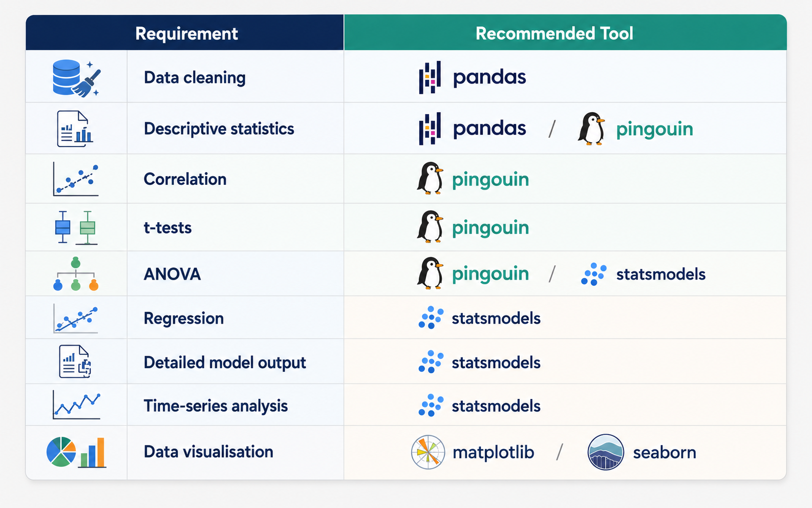Image resolution: width=812 pixels, height=508 pixels.
Task: Click 'pingouin' word in t-tests row
Action: click(x=490, y=228)
